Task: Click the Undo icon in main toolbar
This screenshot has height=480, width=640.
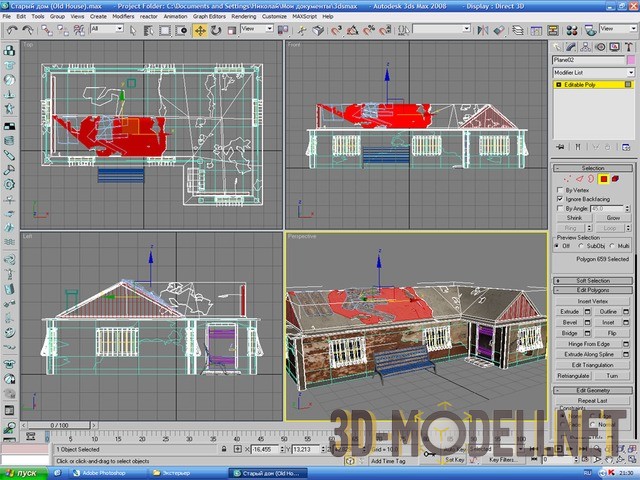Action: 10,30
